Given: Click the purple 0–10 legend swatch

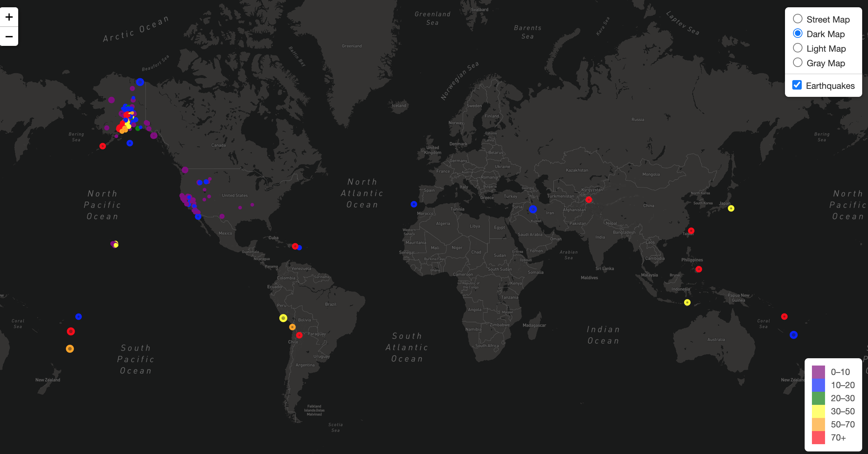Looking at the screenshot, I should 818,372.
